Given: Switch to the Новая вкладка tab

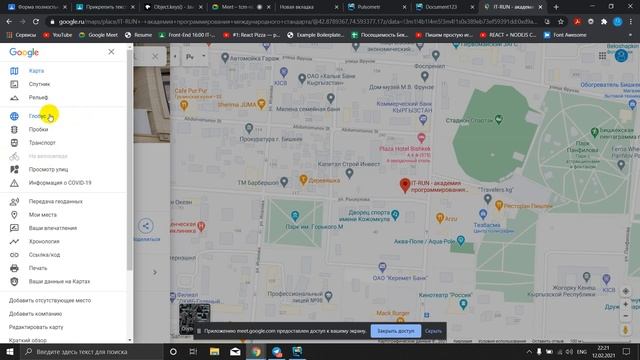Looking at the screenshot, I should click(x=308, y=7).
